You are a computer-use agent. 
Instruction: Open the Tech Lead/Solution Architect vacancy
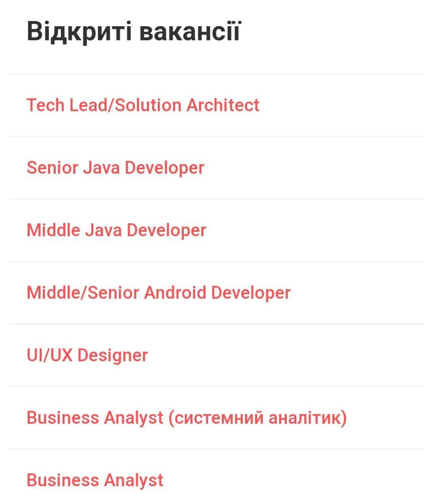pos(143,105)
